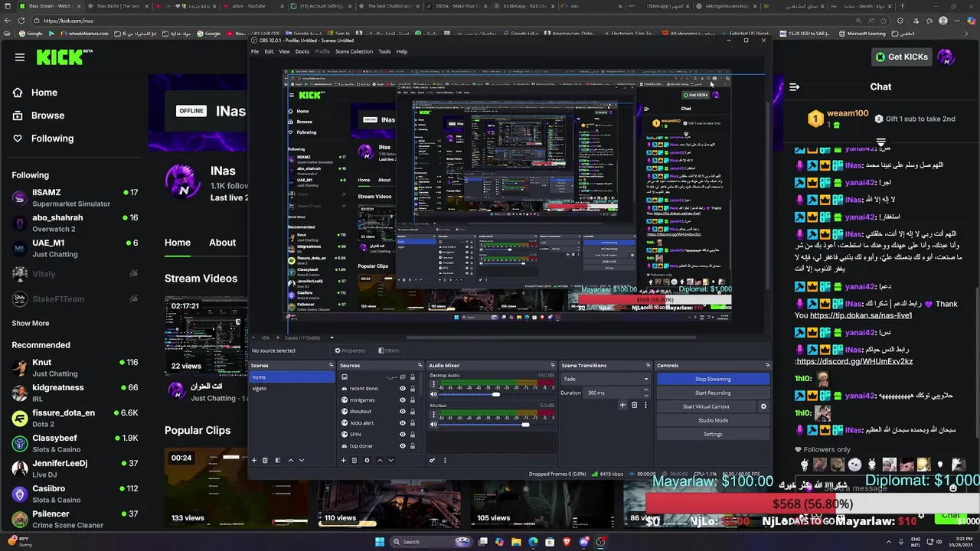
Task: Configure virtual camera gear icon
Action: coord(763,406)
